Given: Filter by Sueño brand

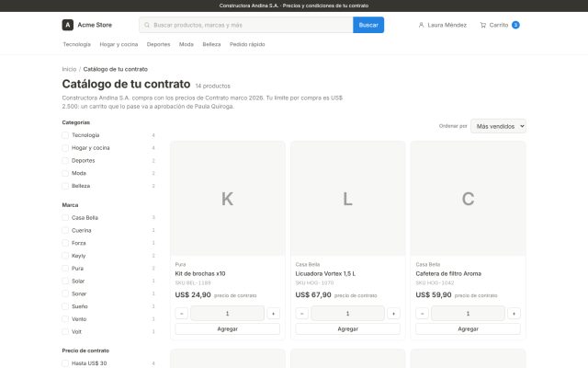Looking at the screenshot, I should click(x=65, y=306).
